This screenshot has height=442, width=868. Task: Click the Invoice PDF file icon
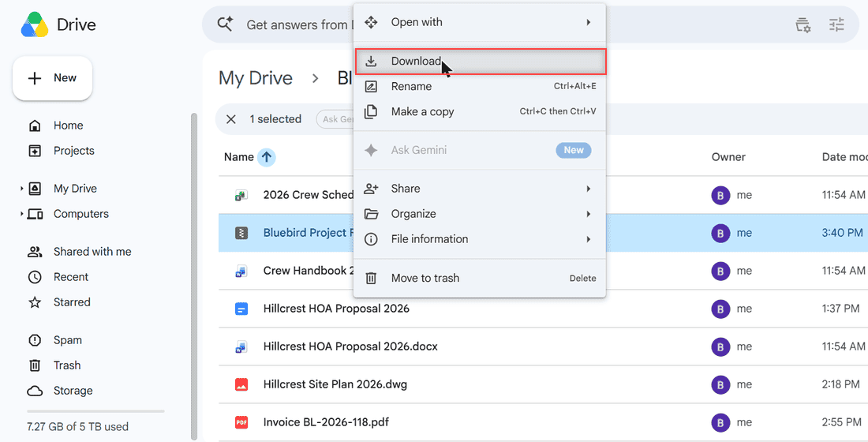click(241, 422)
